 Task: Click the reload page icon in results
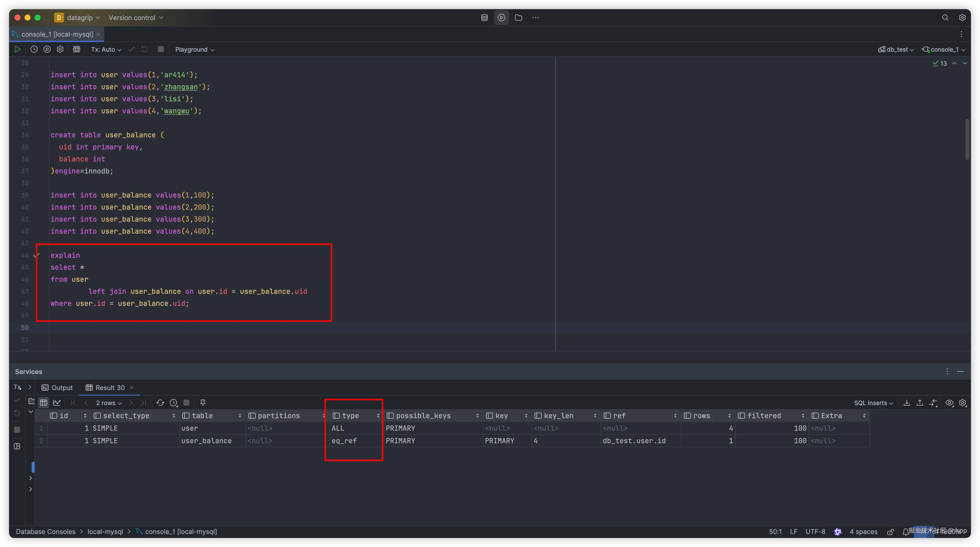[x=160, y=403]
